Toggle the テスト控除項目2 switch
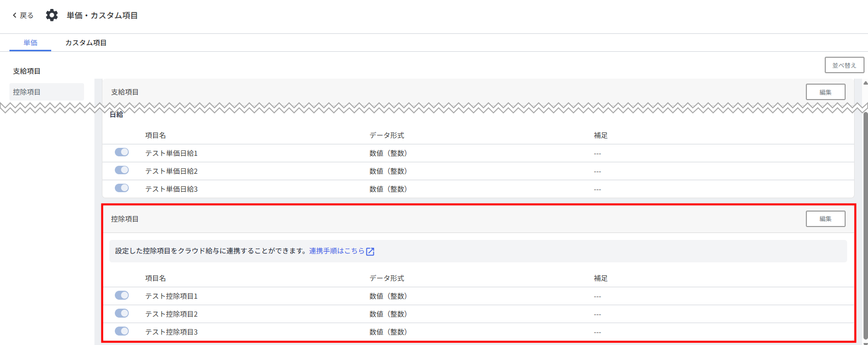The image size is (868, 345). pos(122,313)
